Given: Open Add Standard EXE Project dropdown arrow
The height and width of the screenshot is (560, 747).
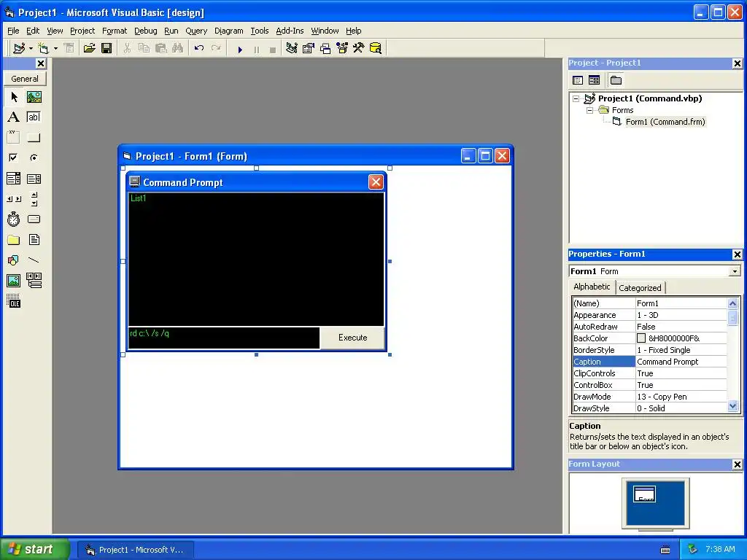Looking at the screenshot, I should (x=31, y=48).
